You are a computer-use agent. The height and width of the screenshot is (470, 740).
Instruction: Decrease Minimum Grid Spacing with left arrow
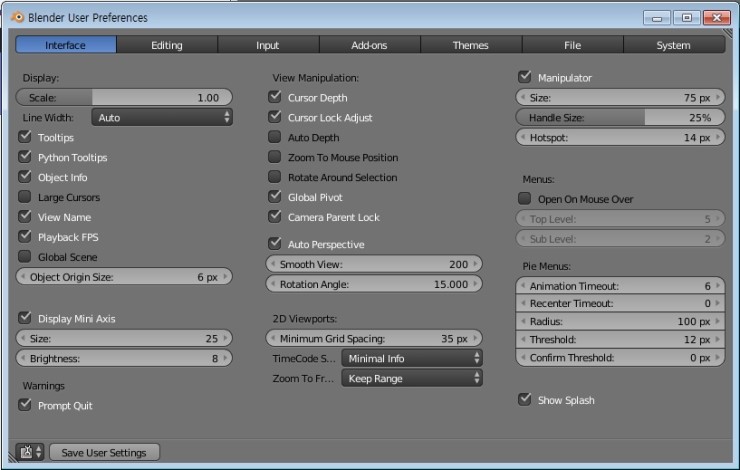click(x=273, y=338)
